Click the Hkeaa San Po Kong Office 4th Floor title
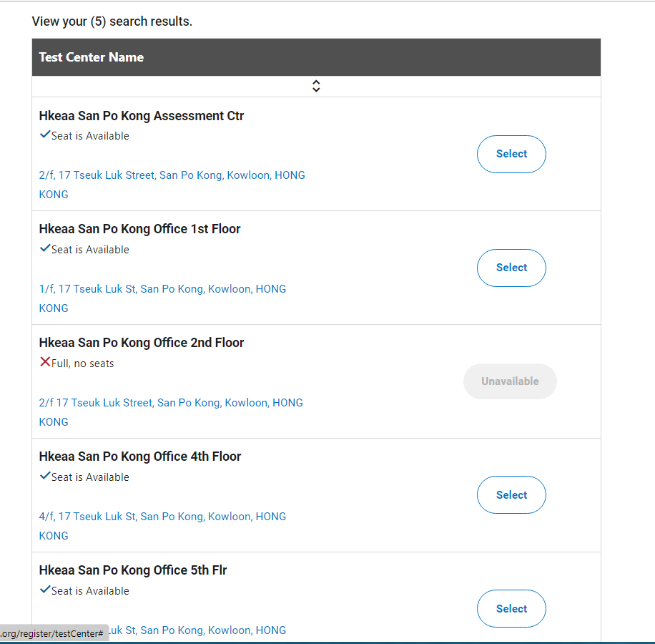Viewport: 655px width, 644px height. pos(140,457)
